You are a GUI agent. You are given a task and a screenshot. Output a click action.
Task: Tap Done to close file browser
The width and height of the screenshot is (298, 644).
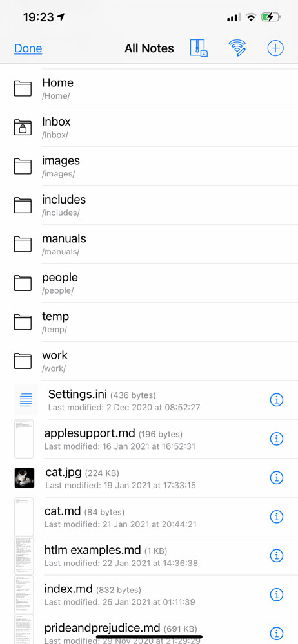tap(28, 48)
